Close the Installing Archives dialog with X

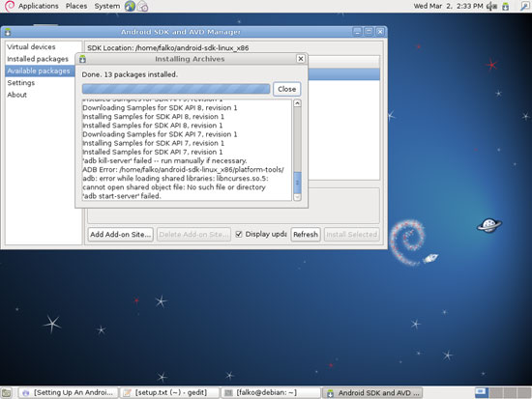click(x=301, y=59)
